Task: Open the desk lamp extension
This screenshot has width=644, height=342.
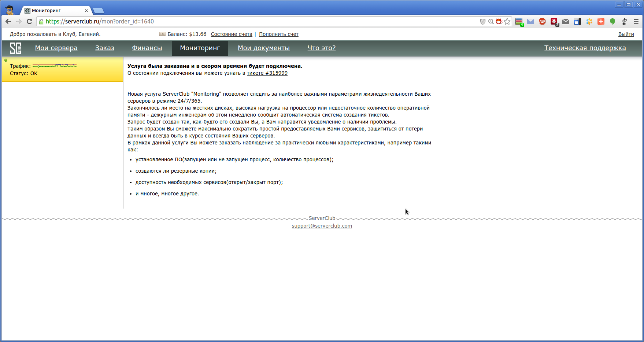Action: coord(624,22)
